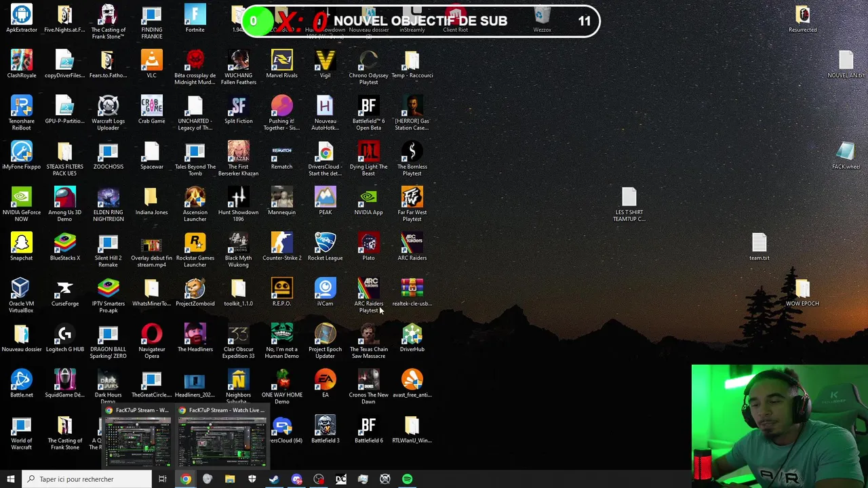Launch Marvel Rivals desktop icon
The width and height of the screenshot is (868, 488).
point(282,64)
